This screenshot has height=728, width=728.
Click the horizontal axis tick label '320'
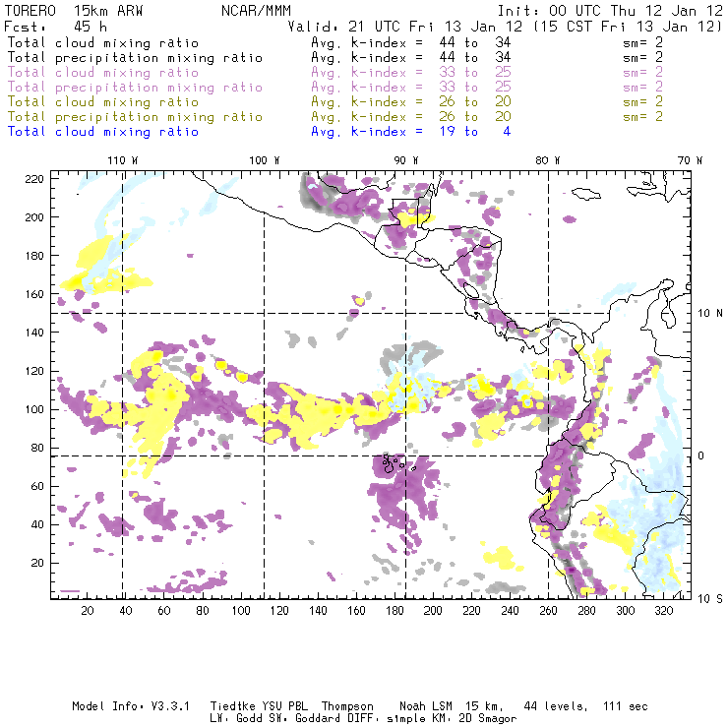point(663,611)
